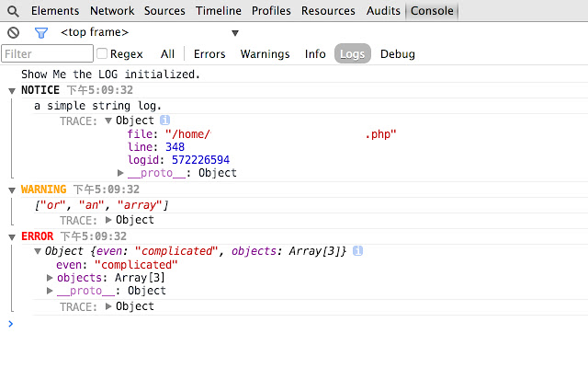Select the Debug level filter
Image resolution: width=588 pixels, height=368 pixels.
[398, 54]
